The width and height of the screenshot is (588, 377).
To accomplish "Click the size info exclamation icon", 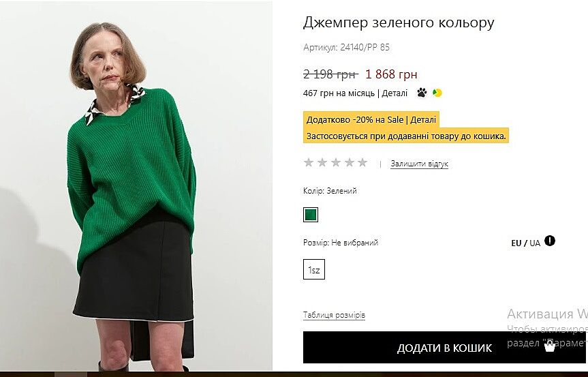I will (550, 241).
